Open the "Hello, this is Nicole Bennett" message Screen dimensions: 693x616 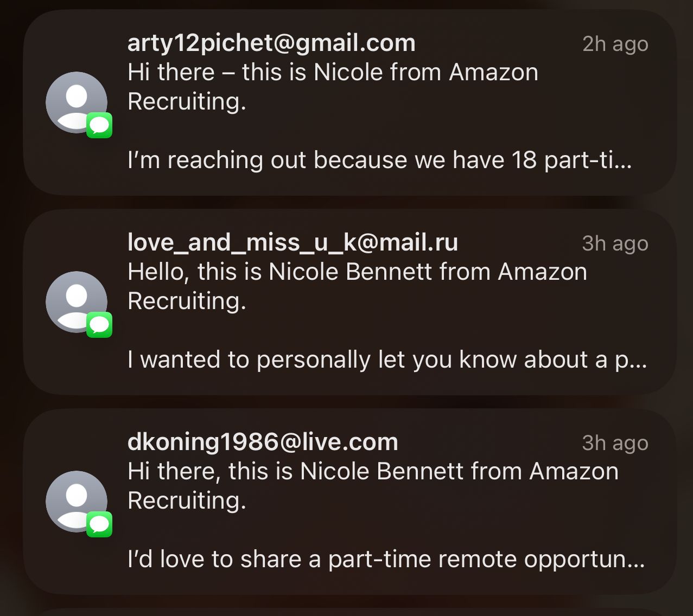click(357, 286)
